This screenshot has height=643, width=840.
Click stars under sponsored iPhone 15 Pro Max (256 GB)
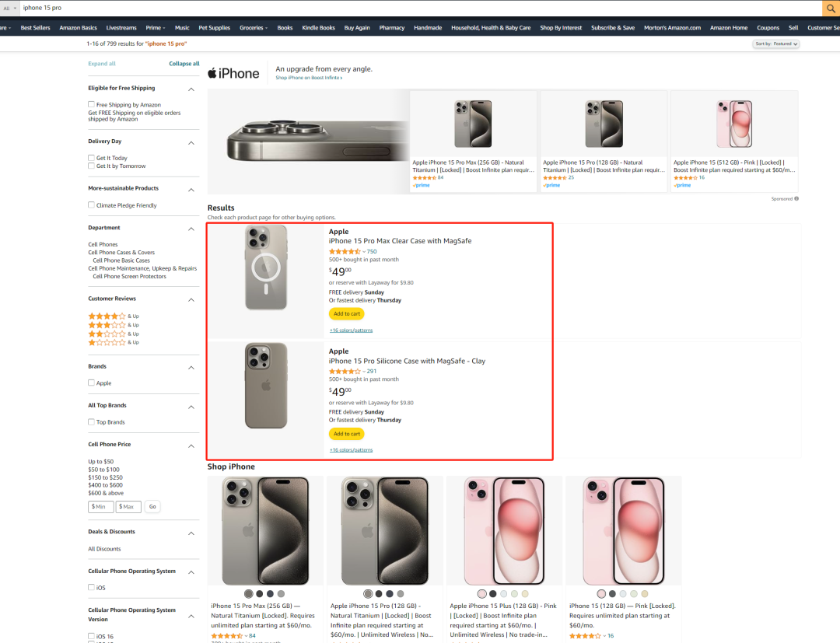[x=424, y=177]
